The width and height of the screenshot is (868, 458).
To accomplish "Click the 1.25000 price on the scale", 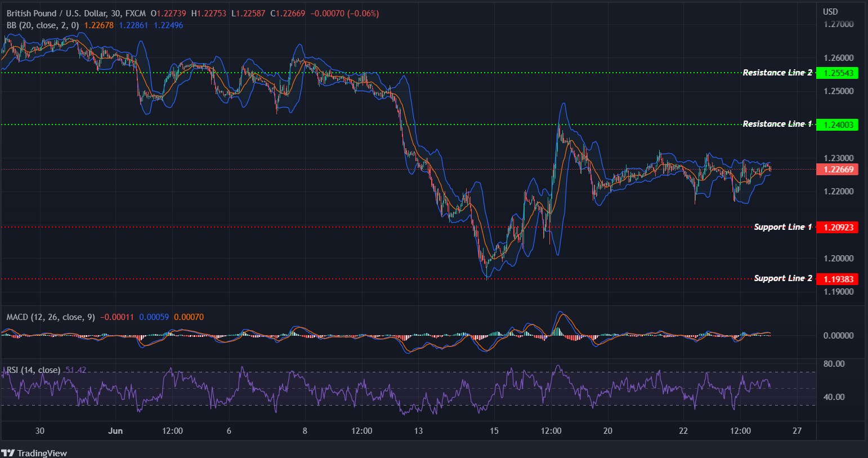I will tap(839, 90).
